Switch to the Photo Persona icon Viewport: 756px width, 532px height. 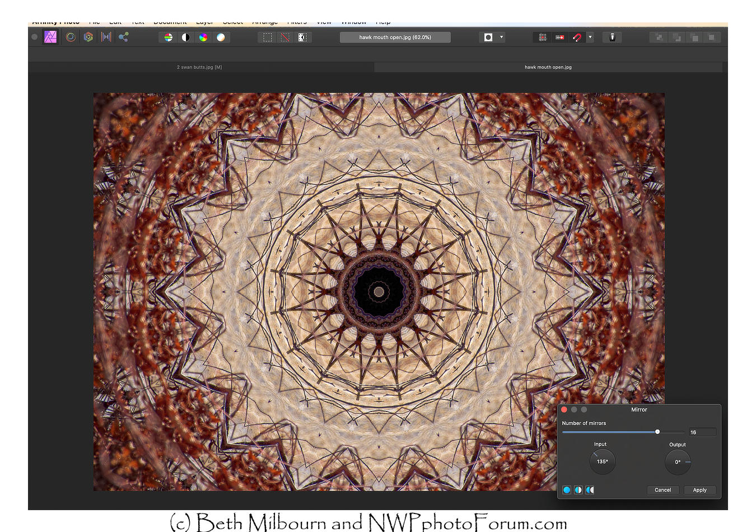pyautogui.click(x=50, y=37)
